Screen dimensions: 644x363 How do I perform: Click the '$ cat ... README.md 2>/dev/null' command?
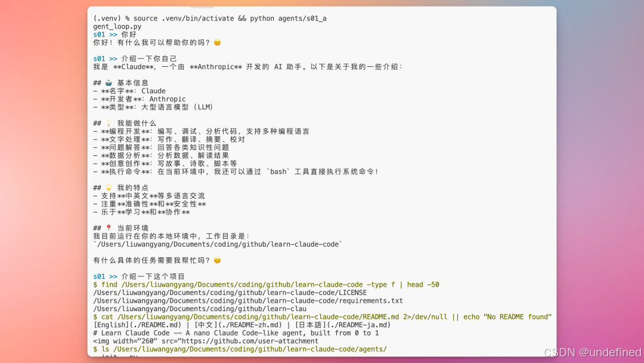click(x=323, y=317)
